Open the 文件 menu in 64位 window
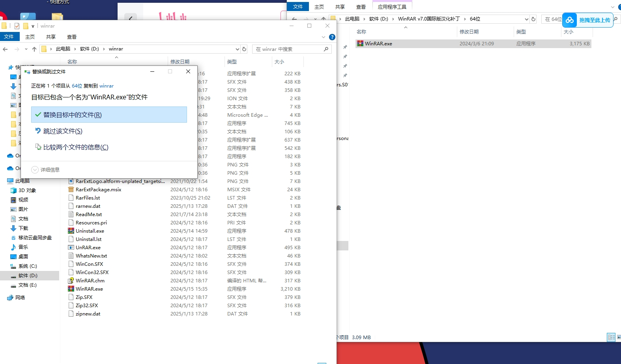 click(298, 7)
